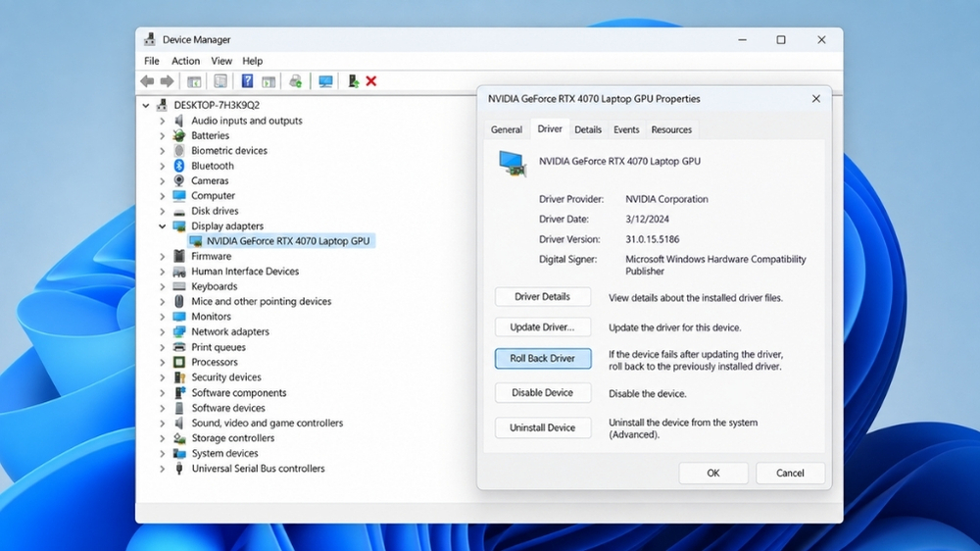Image resolution: width=980 pixels, height=551 pixels.
Task: Open Help with the blue question mark icon
Action: 247,81
